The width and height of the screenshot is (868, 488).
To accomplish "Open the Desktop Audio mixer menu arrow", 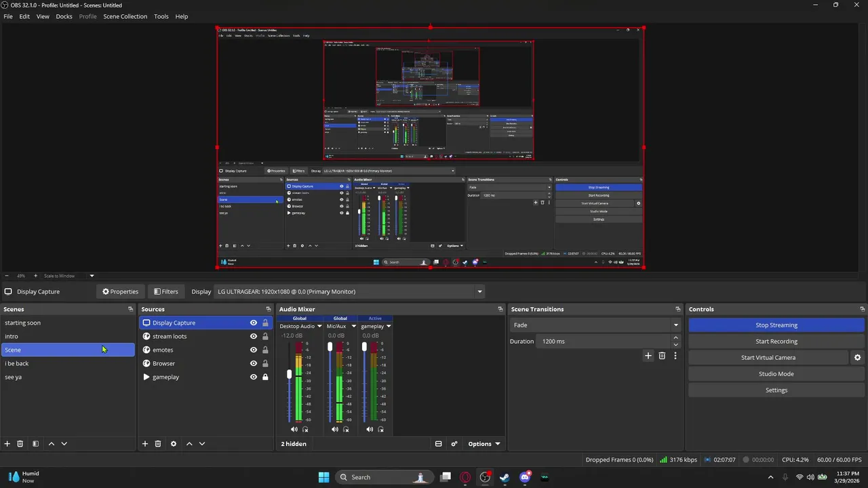I will coord(319,326).
